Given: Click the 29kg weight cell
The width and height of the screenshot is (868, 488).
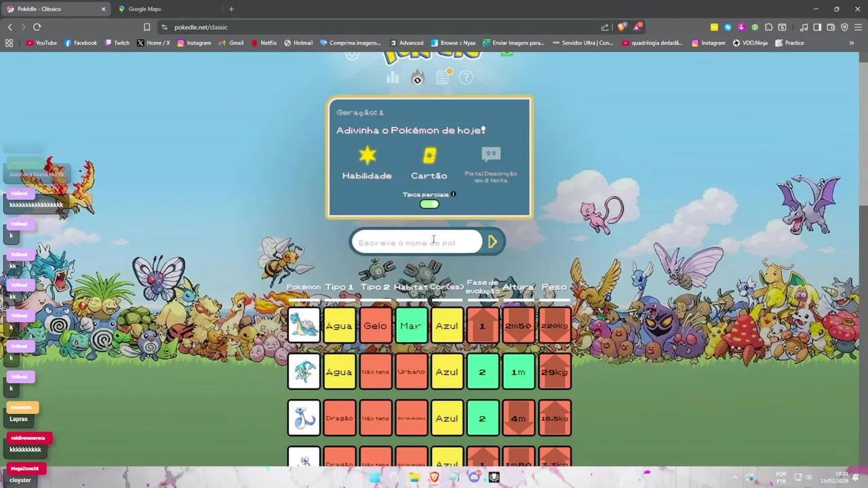Looking at the screenshot, I should [x=554, y=371].
